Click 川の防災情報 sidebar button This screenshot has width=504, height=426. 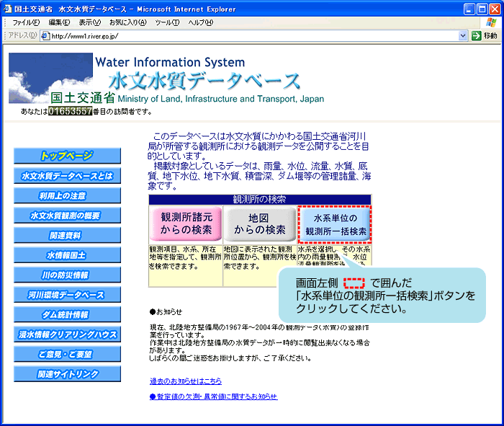[x=67, y=275]
